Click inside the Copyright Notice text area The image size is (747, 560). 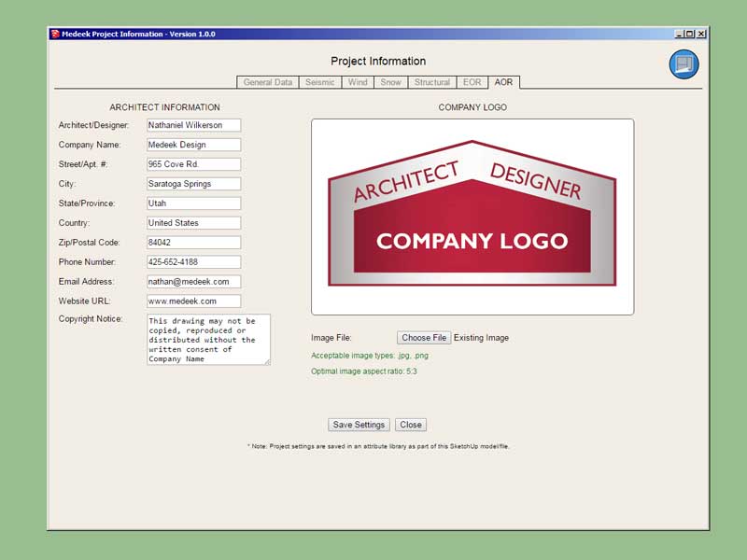pyautogui.click(x=207, y=340)
